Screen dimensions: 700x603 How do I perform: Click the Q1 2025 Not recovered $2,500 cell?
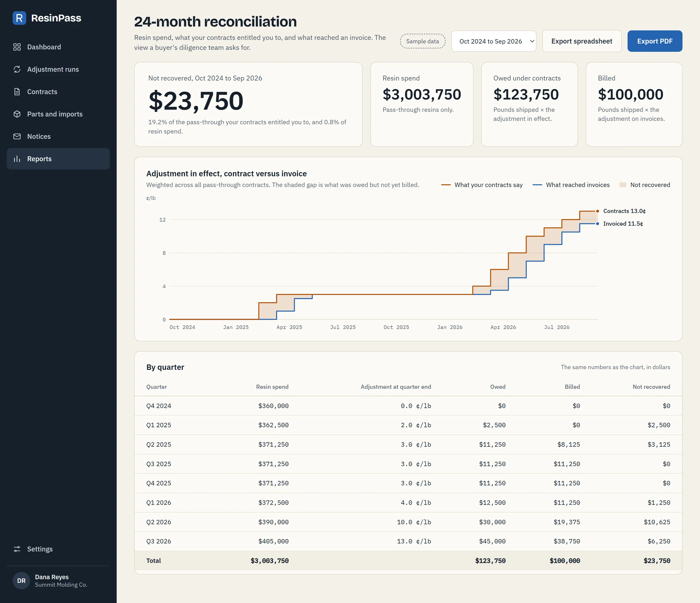click(x=658, y=425)
